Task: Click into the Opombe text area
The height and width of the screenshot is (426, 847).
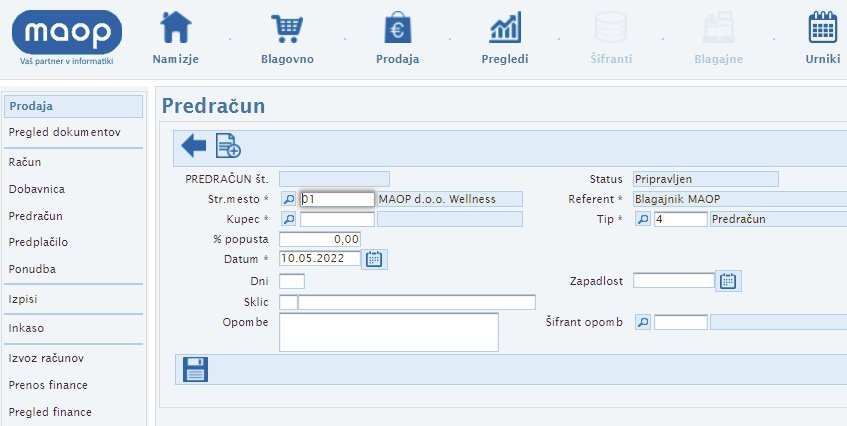Action: coord(388,332)
